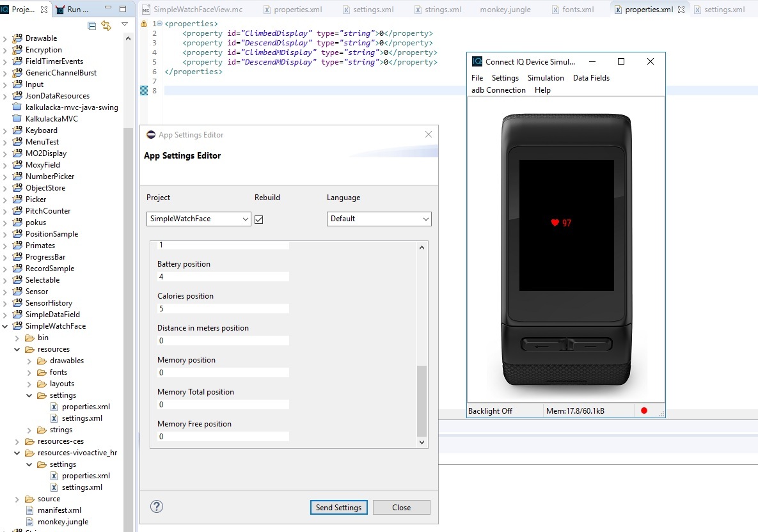The width and height of the screenshot is (758, 532).
Task: Click the settings list scroll up arrow
Action: pyautogui.click(x=422, y=247)
